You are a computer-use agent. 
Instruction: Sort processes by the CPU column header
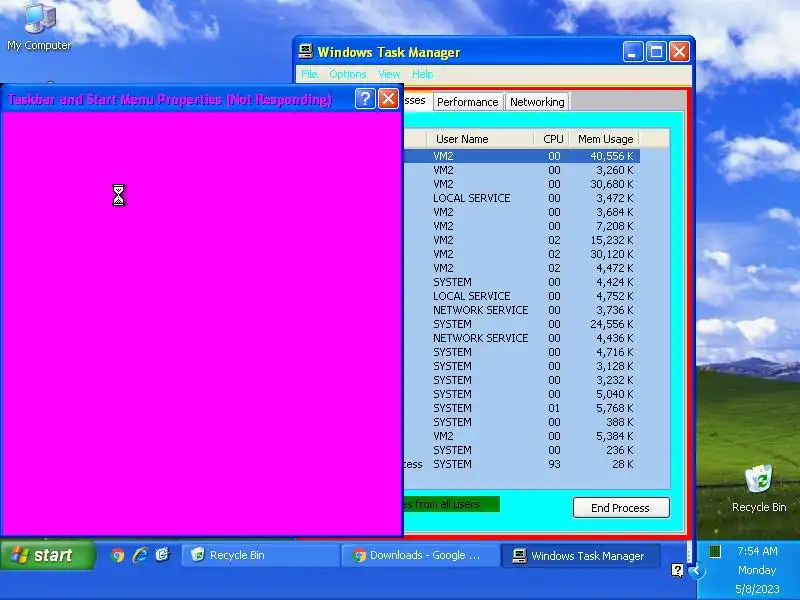(x=552, y=139)
